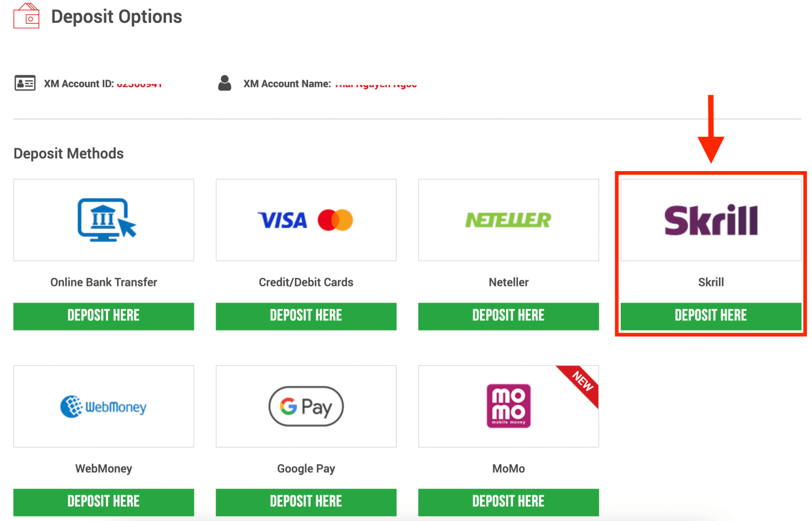The image size is (812, 521).
Task: Click the VISA and Mastercard logo
Action: pyautogui.click(x=306, y=220)
